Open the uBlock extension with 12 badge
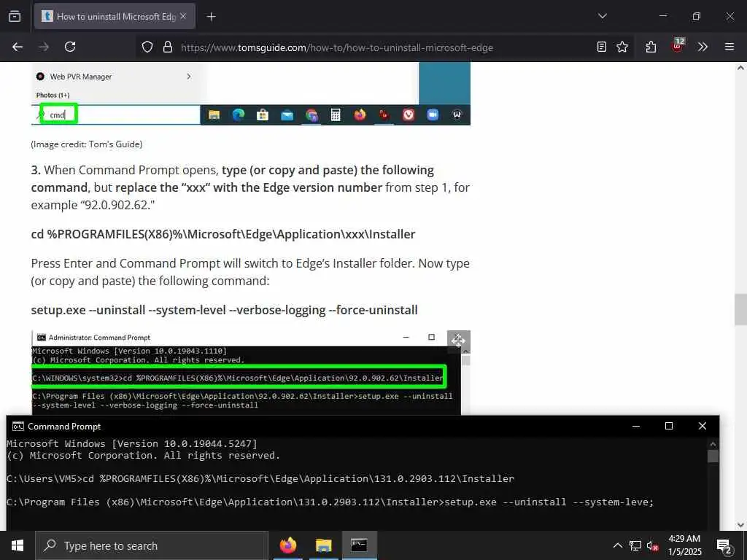The width and height of the screenshot is (747, 560). coord(678,46)
